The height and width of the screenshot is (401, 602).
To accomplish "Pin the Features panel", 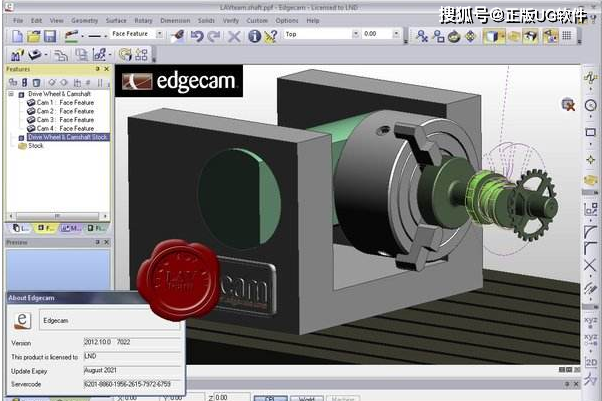I will (x=98, y=69).
